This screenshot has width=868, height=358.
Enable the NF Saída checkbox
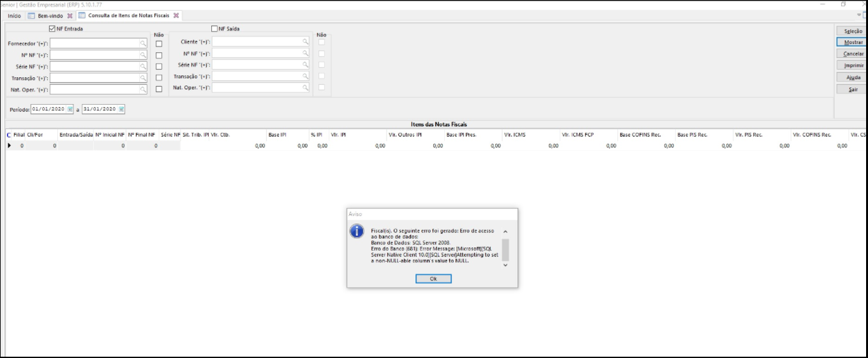pos(214,29)
